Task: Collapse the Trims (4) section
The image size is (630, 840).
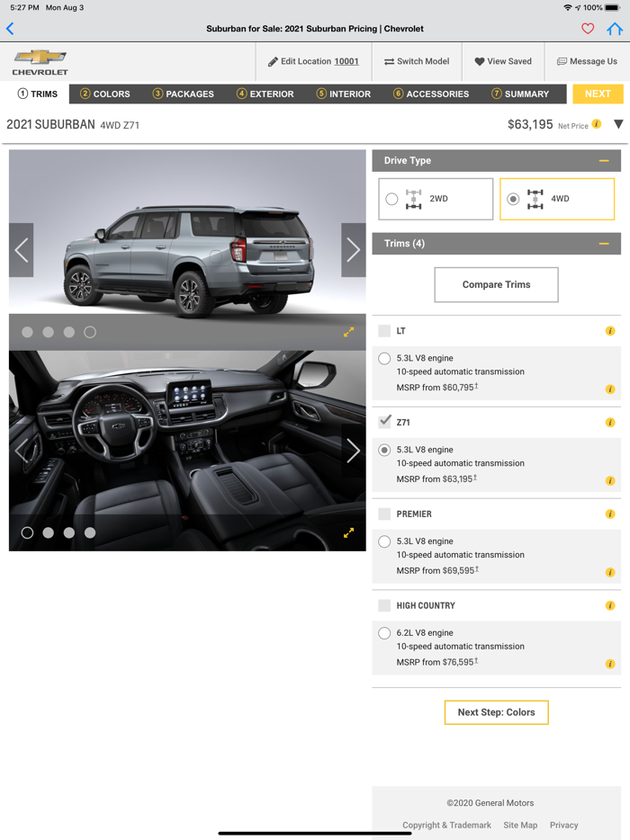Action: [x=604, y=244]
